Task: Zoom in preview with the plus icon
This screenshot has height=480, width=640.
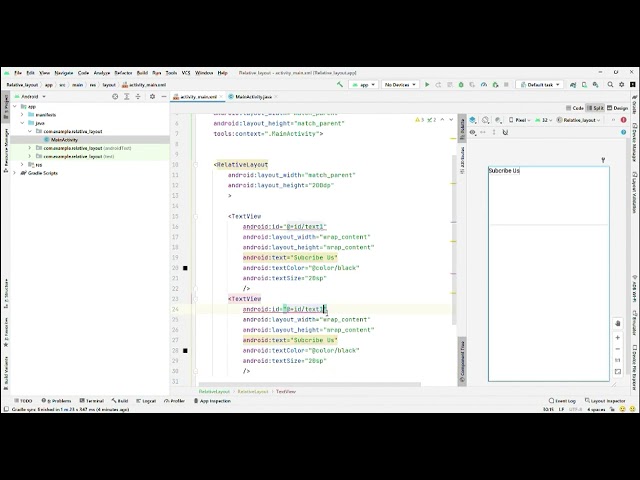Action: [x=618, y=338]
